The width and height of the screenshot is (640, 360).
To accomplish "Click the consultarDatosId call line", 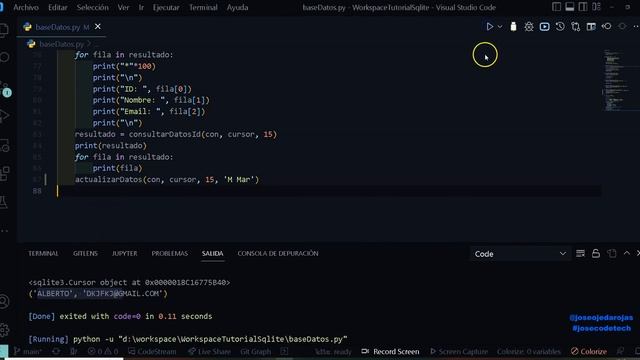I will click(x=176, y=134).
